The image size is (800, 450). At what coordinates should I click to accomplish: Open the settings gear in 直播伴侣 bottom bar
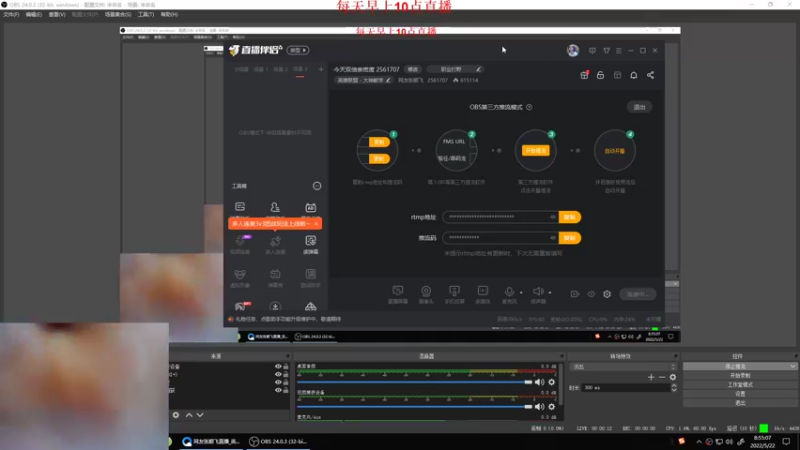pos(607,294)
